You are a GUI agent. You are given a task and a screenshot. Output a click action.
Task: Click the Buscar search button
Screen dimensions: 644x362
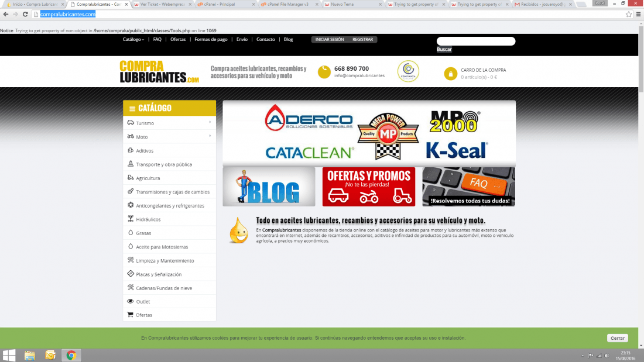coord(444,49)
